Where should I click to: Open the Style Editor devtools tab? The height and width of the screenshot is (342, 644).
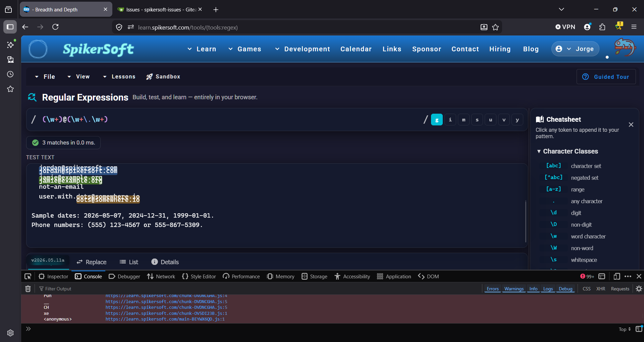[199, 276]
